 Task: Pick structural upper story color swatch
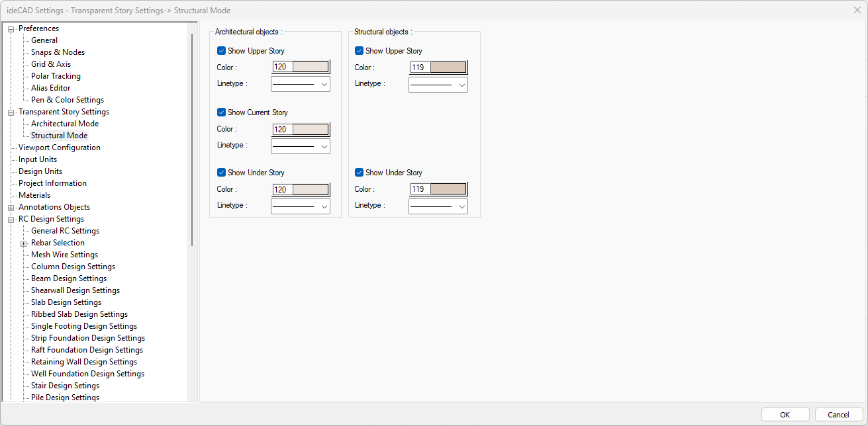tap(448, 67)
